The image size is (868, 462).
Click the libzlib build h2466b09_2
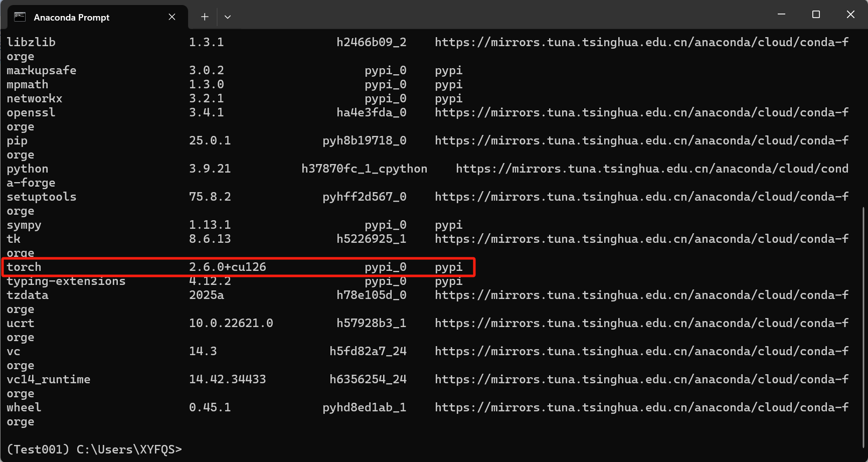tap(372, 42)
